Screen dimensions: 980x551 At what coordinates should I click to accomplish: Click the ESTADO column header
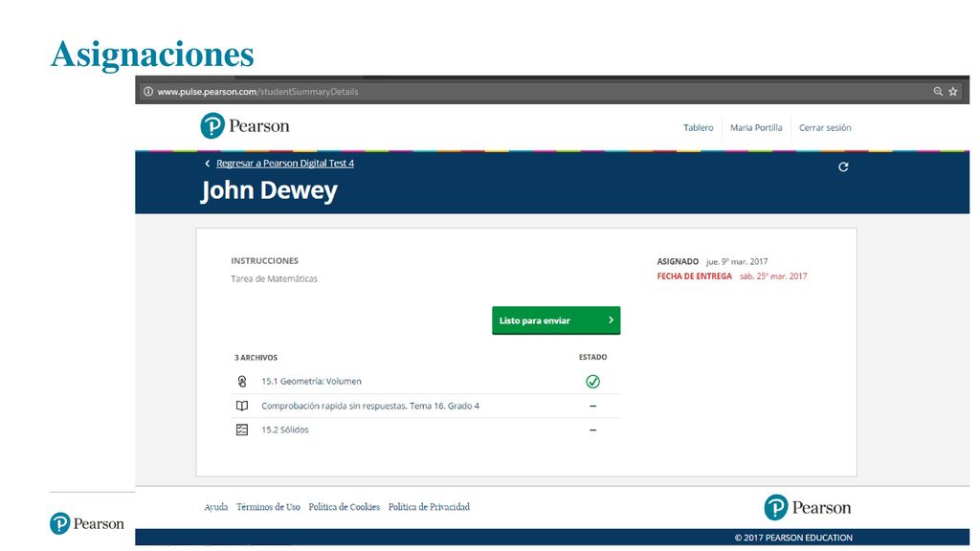tap(592, 357)
